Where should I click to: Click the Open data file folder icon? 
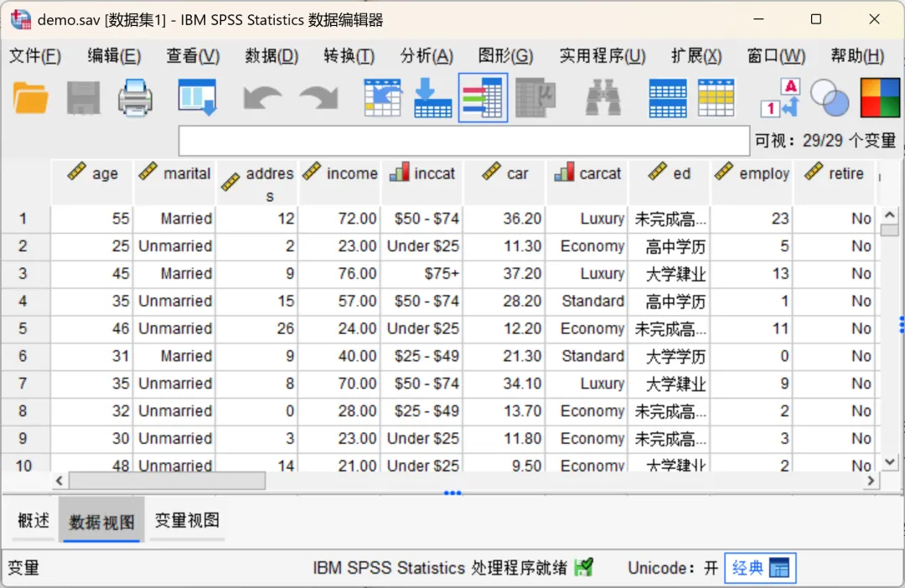point(31,98)
